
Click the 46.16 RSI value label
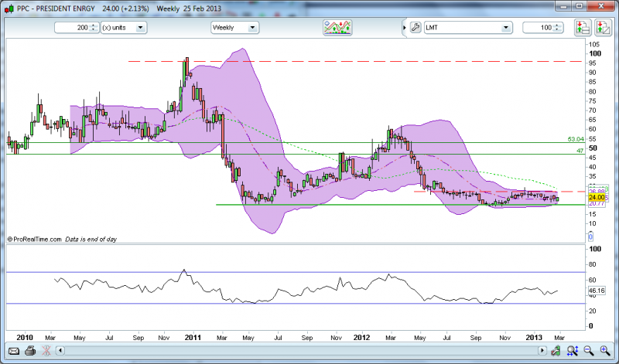[597, 291]
